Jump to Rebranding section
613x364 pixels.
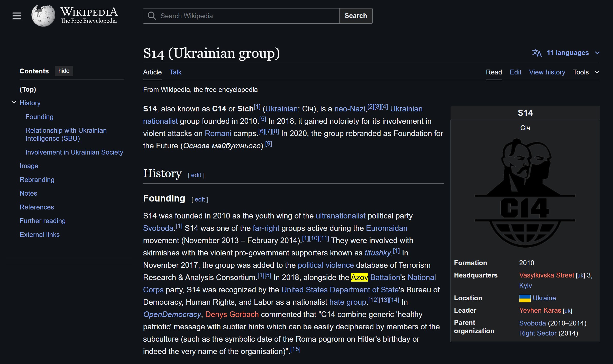coord(37,180)
